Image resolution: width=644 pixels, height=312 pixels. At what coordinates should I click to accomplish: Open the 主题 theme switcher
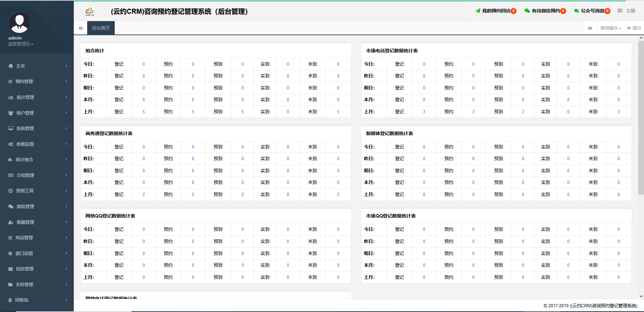(x=627, y=11)
